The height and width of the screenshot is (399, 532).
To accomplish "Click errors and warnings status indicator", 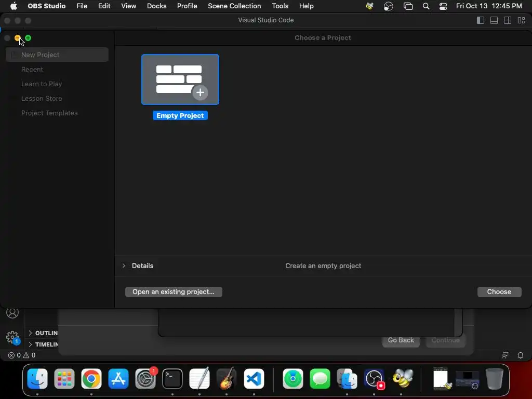I will tap(22, 355).
